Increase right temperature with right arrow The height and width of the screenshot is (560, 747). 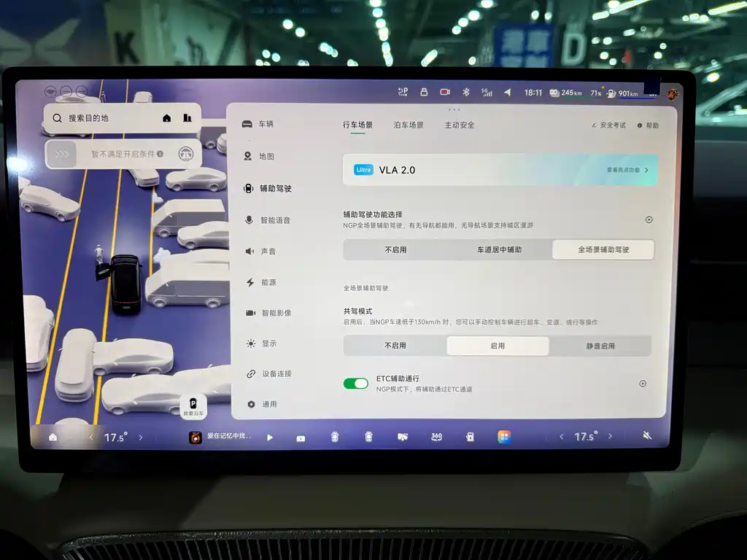(611, 436)
